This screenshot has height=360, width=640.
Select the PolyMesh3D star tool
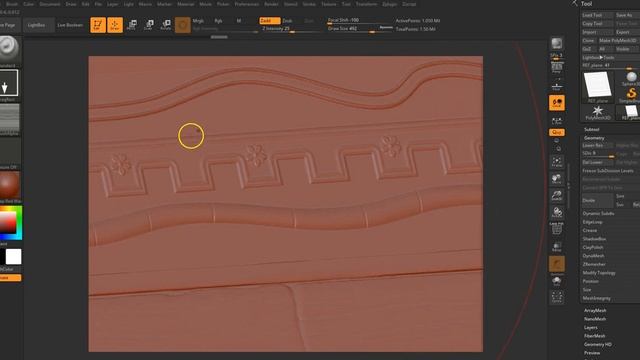[598, 112]
